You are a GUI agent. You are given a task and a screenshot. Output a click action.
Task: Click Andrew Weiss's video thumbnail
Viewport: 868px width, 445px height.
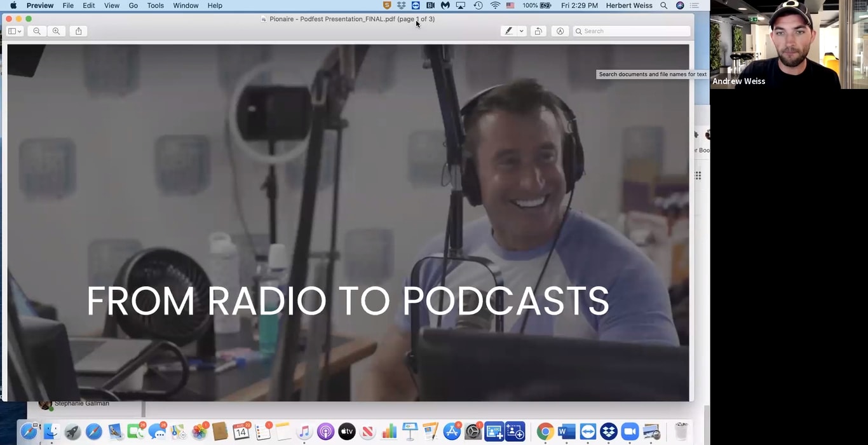(788, 44)
